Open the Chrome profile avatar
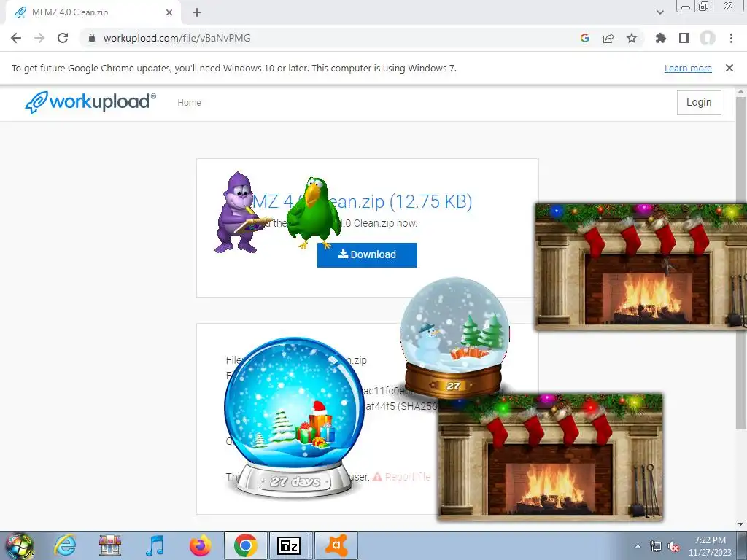Image resolution: width=747 pixels, height=560 pixels. coord(708,38)
